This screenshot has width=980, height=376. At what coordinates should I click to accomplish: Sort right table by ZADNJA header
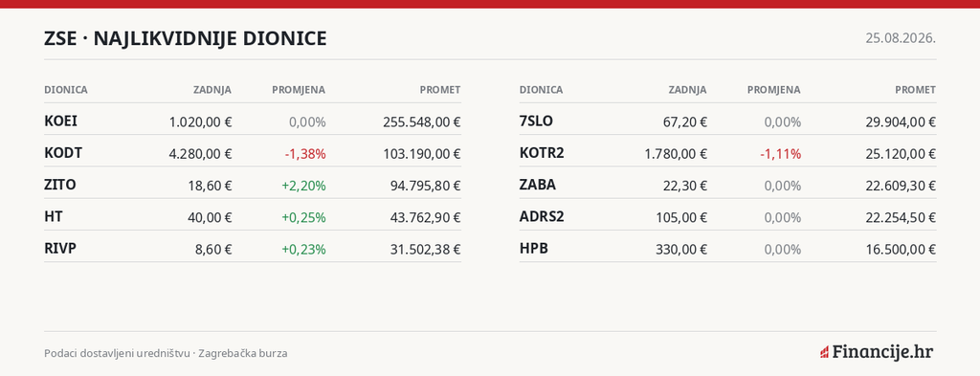pyautogui.click(x=687, y=90)
